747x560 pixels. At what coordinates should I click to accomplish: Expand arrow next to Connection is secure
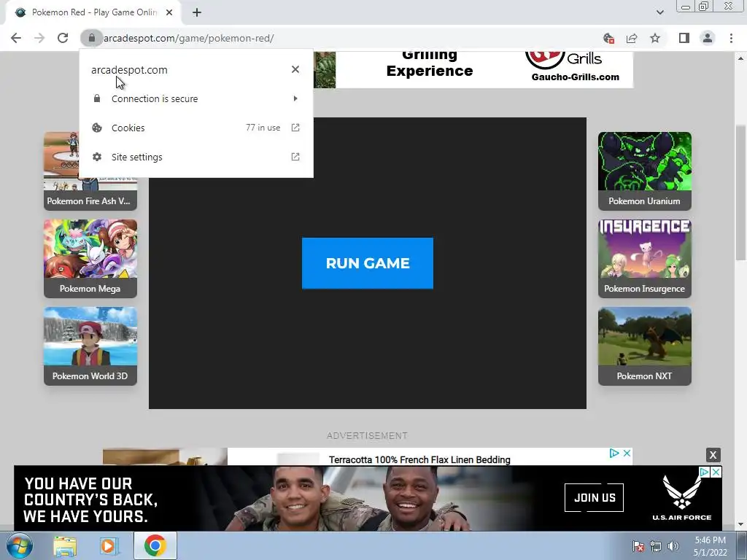click(295, 98)
